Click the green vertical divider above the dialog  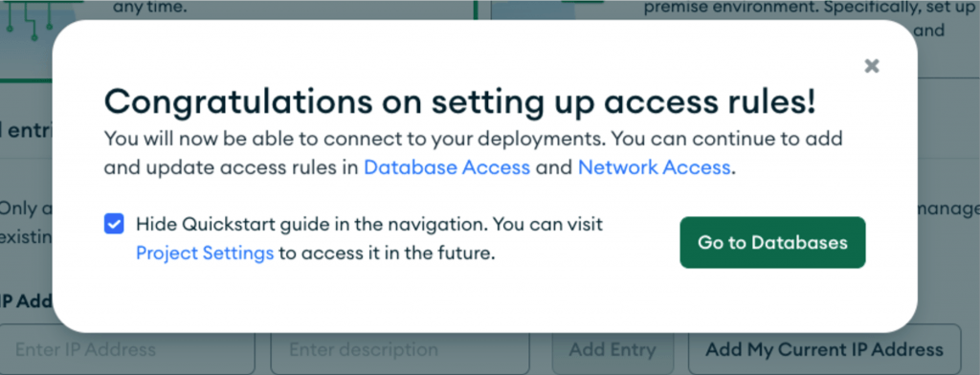[476, 10]
